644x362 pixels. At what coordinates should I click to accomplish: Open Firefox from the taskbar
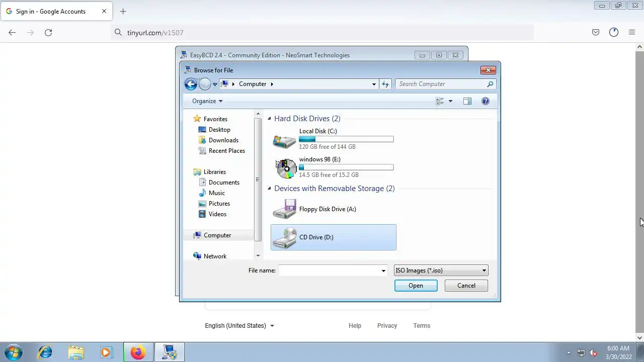(x=138, y=352)
